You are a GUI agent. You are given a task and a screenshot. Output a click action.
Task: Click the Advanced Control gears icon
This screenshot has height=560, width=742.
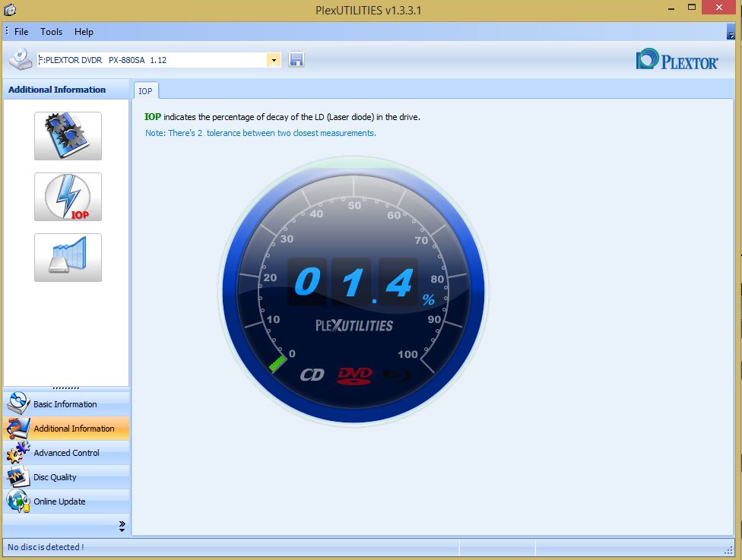coord(18,452)
